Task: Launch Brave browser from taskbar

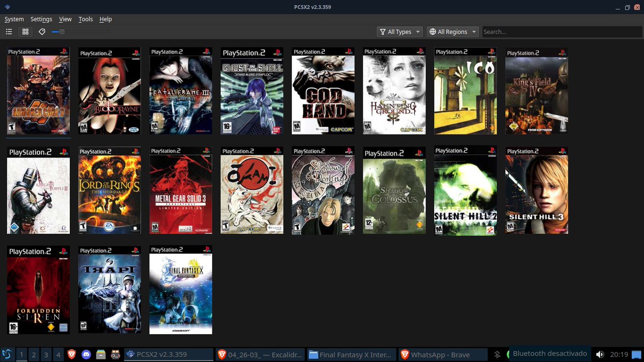Action: point(72,354)
